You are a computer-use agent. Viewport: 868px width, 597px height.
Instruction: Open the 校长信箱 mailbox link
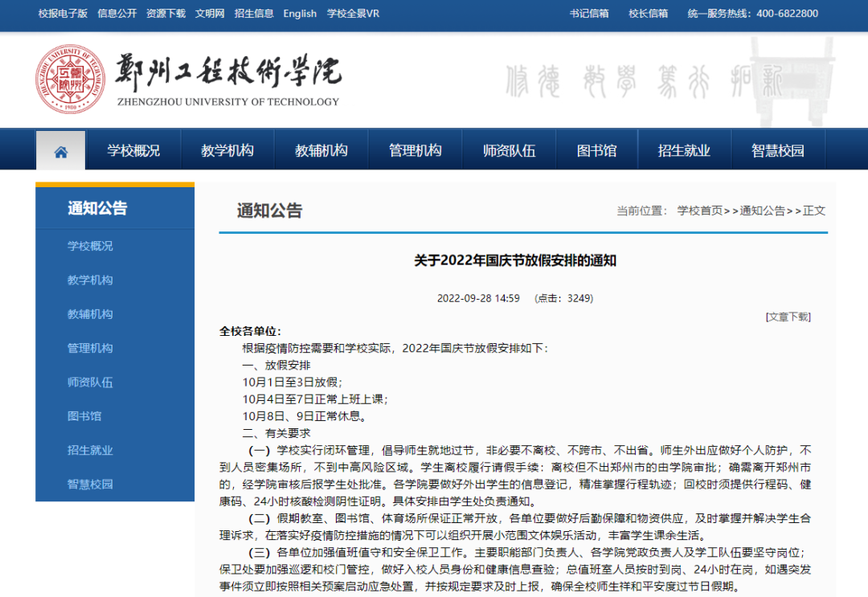click(648, 14)
